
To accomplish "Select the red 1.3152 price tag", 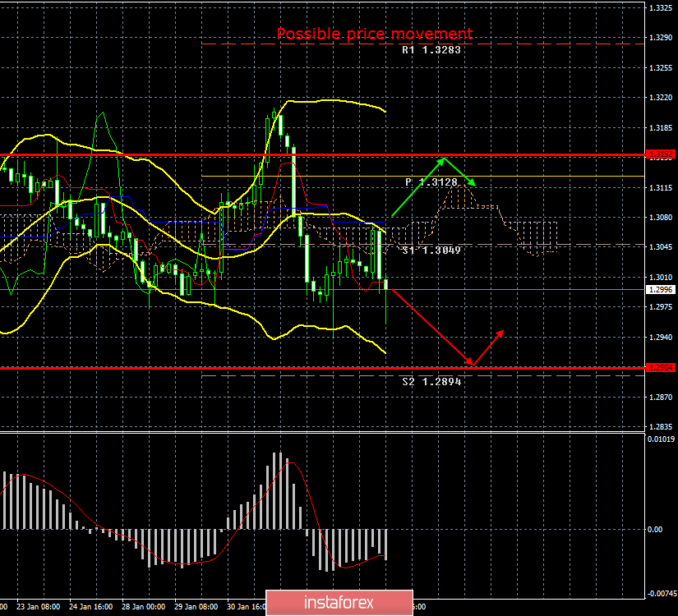I will [x=661, y=154].
